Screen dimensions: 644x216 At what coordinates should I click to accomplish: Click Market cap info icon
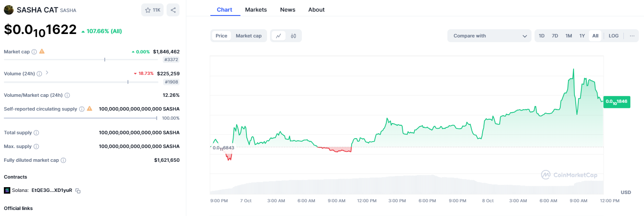[34, 52]
